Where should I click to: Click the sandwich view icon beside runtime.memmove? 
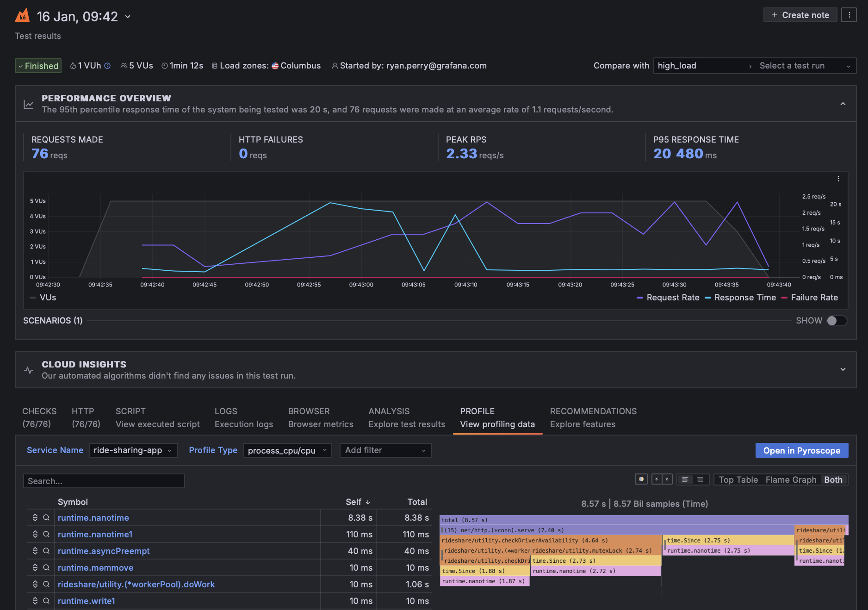35,567
